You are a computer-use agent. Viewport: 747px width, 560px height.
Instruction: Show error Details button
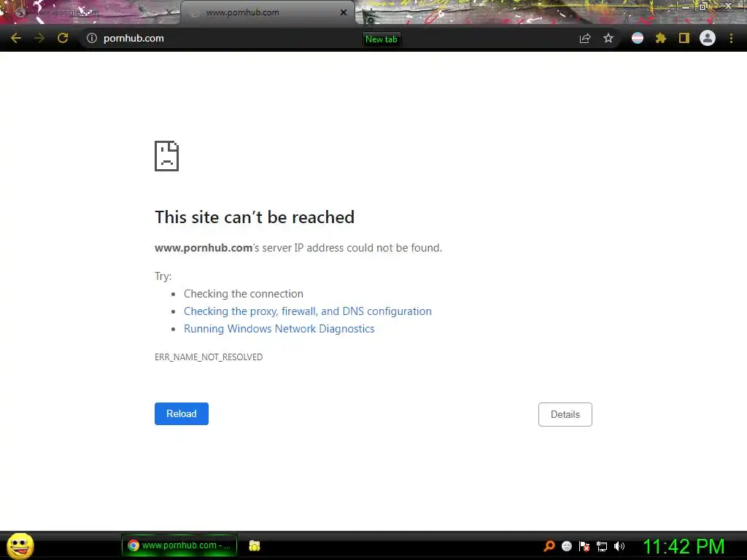tap(565, 414)
